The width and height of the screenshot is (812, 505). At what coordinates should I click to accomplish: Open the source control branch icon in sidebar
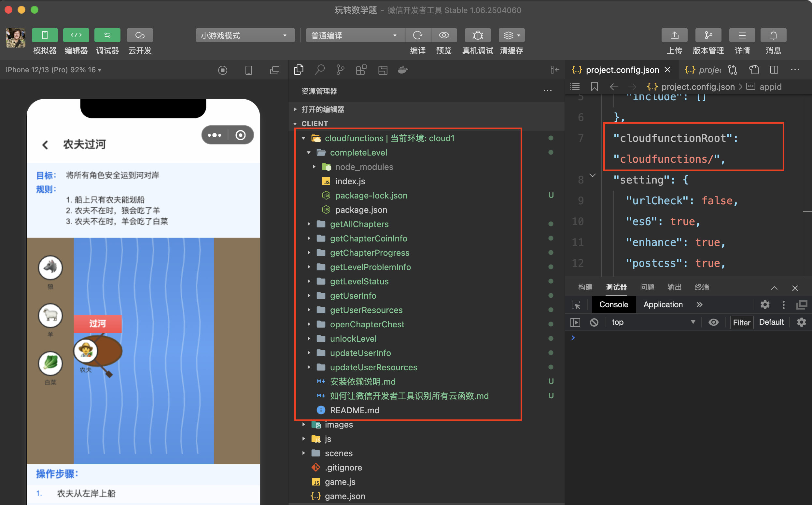point(340,70)
